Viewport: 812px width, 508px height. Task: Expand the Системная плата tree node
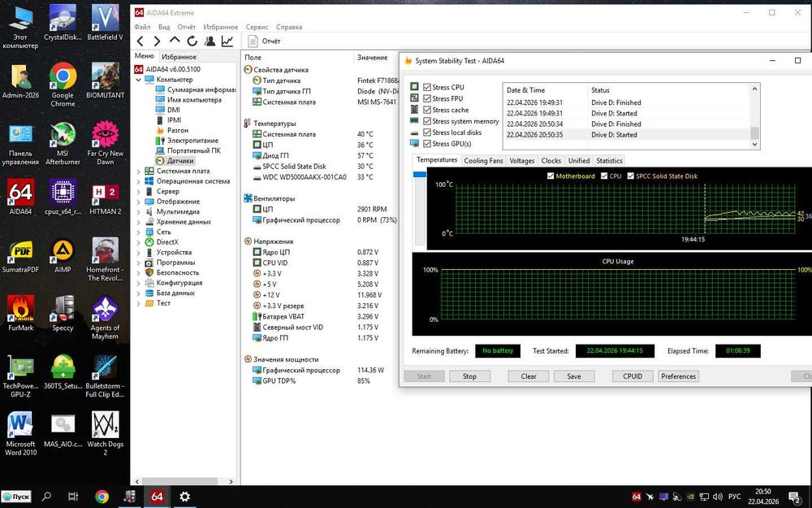(138, 171)
